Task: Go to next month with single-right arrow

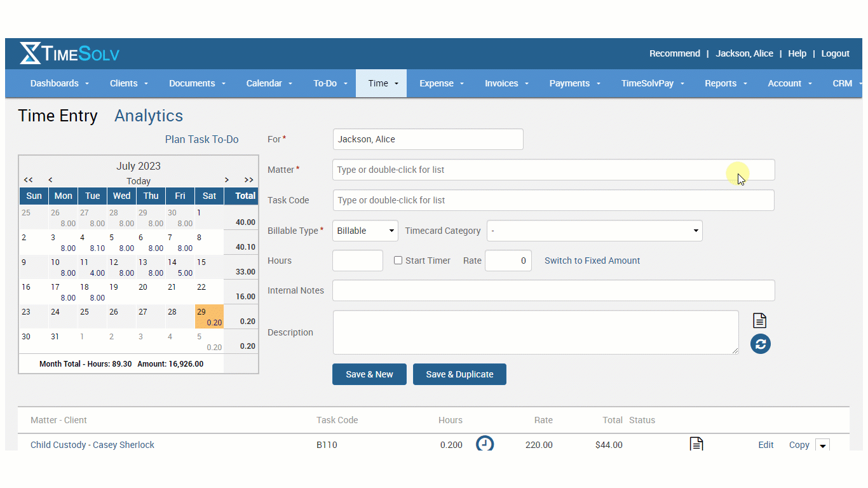Action: (x=227, y=180)
